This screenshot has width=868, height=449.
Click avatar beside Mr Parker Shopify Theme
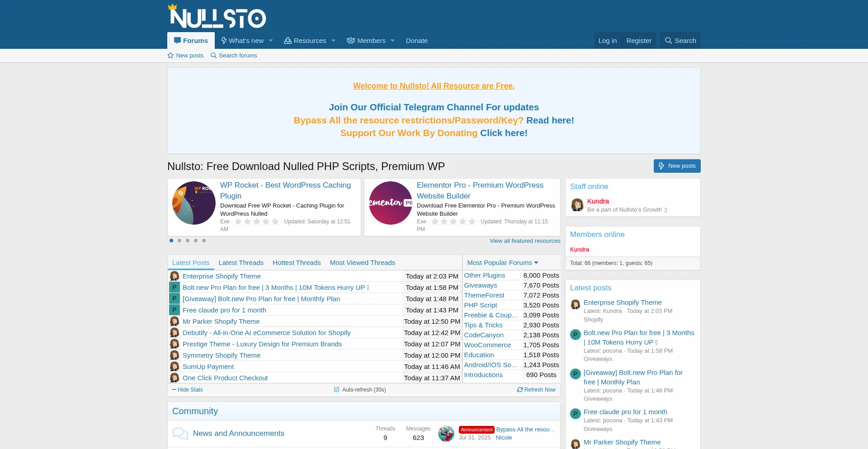pyautogui.click(x=175, y=321)
